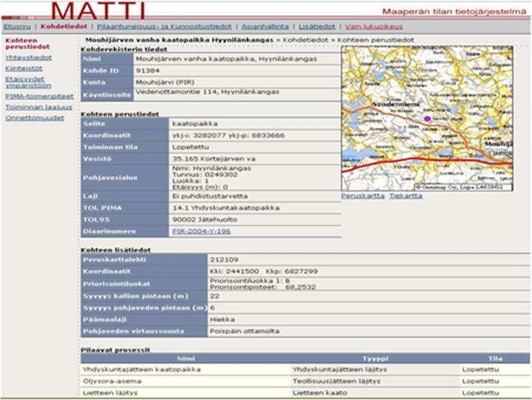Click name value Mouhijärven vanha kaatopaikka, Hyynilänkangas
532x400 pixels.
click(x=226, y=59)
